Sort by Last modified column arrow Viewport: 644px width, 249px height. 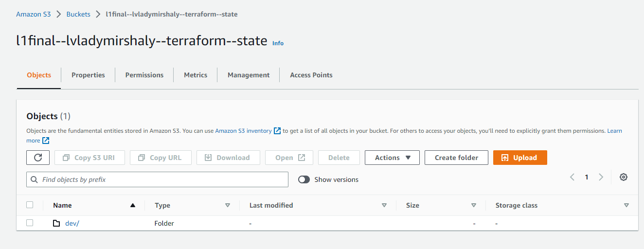tap(384, 205)
